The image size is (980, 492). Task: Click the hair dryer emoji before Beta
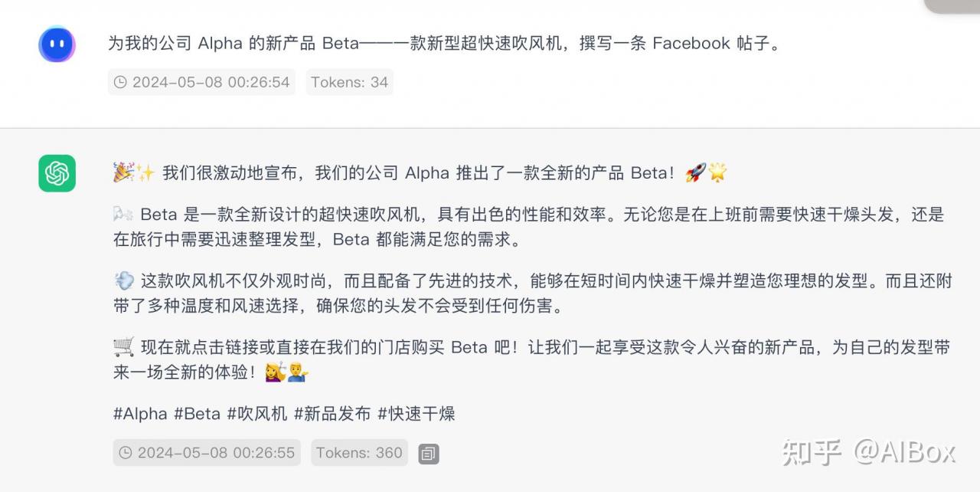point(123,215)
